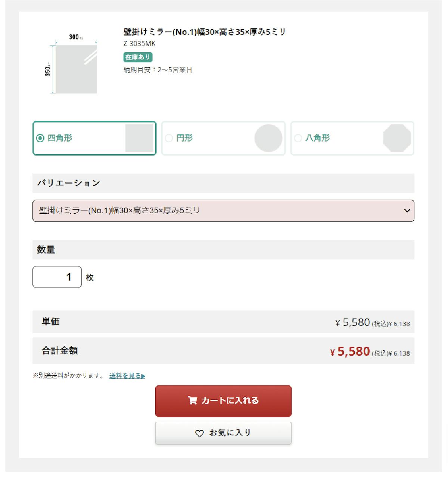Click the arrow icon after 送料を見る
The height and width of the screenshot is (477, 448).
point(143,376)
